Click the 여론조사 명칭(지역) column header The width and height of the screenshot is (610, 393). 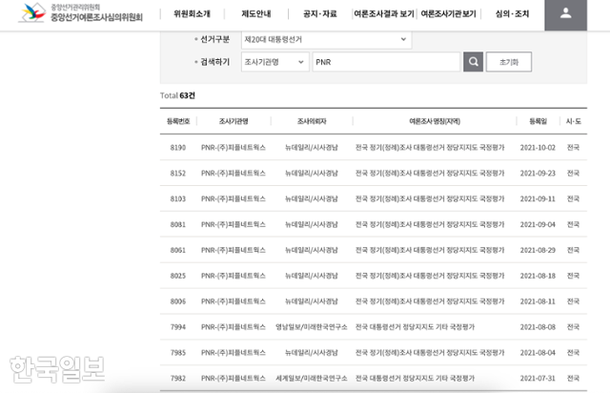click(x=435, y=121)
